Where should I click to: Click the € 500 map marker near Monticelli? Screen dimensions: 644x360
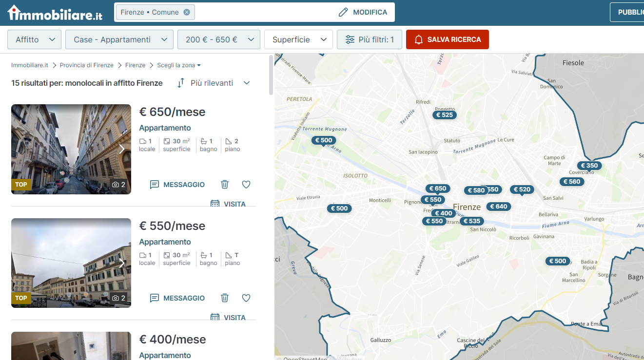(339, 208)
